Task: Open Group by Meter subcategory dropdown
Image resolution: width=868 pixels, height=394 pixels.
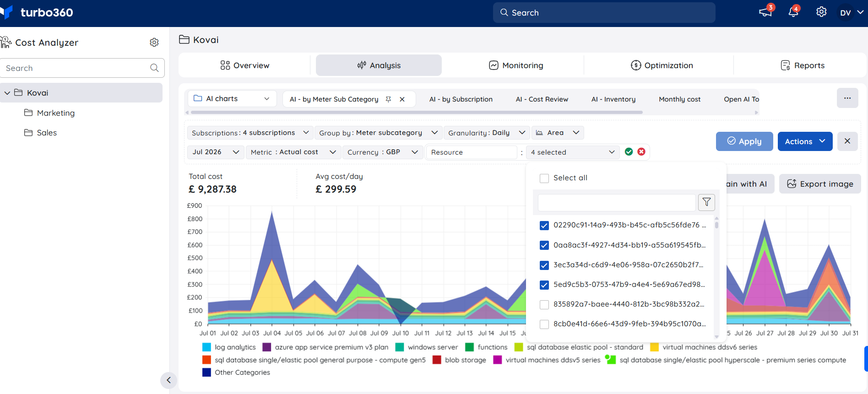Action: click(379, 133)
